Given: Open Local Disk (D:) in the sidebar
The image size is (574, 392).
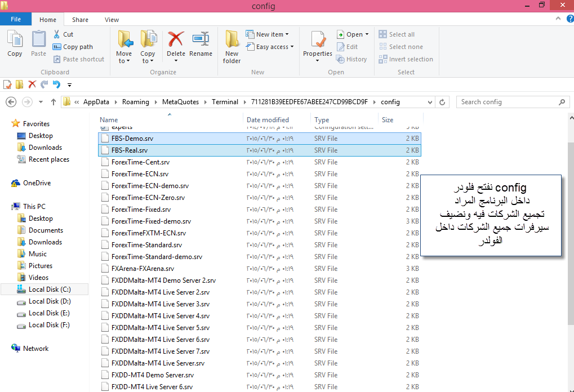Looking at the screenshot, I should click(x=50, y=301).
